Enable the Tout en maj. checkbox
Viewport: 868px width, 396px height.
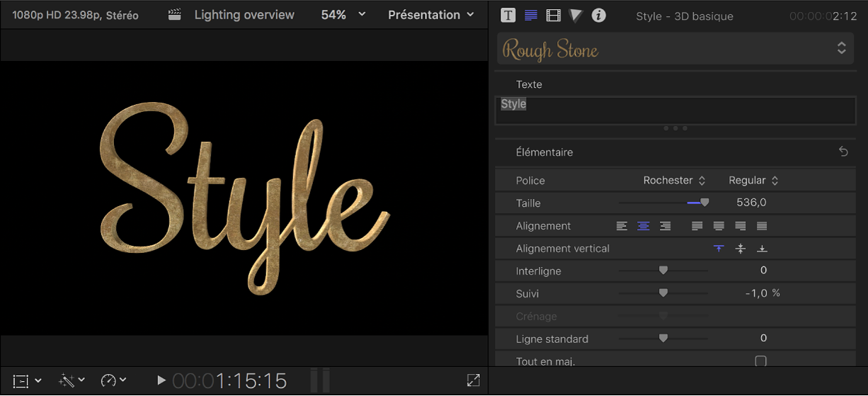(x=760, y=361)
